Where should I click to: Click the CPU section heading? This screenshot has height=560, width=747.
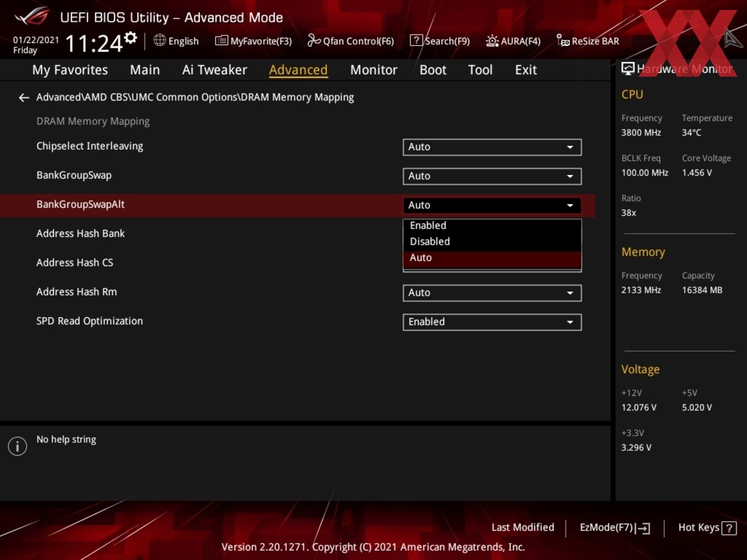point(632,94)
